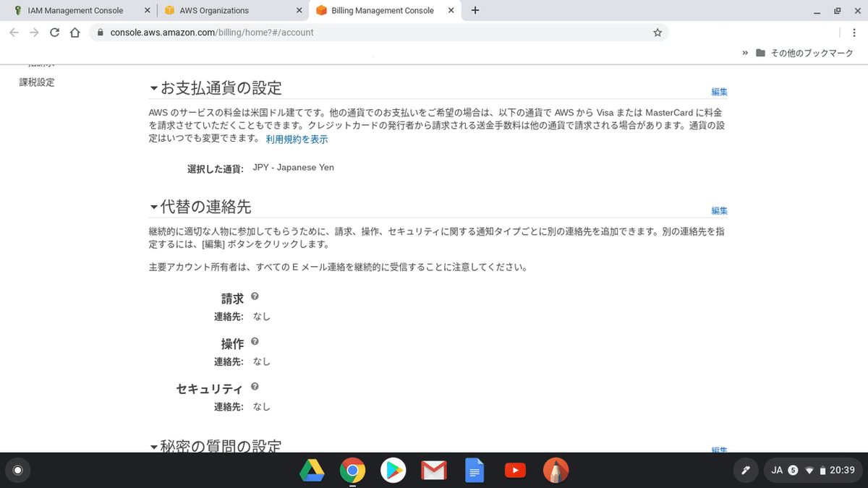Open the 利用規約を表示 link

297,139
